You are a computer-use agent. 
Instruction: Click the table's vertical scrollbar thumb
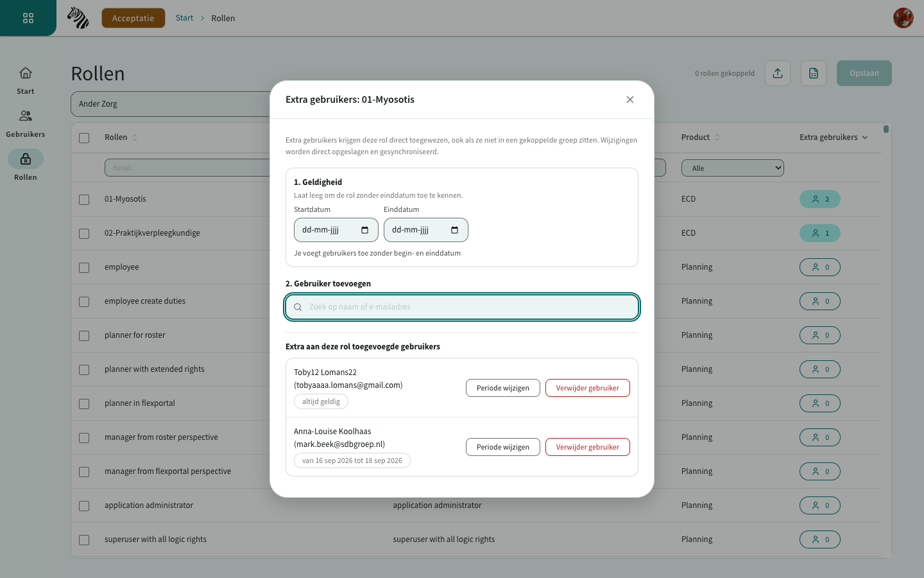(x=886, y=129)
